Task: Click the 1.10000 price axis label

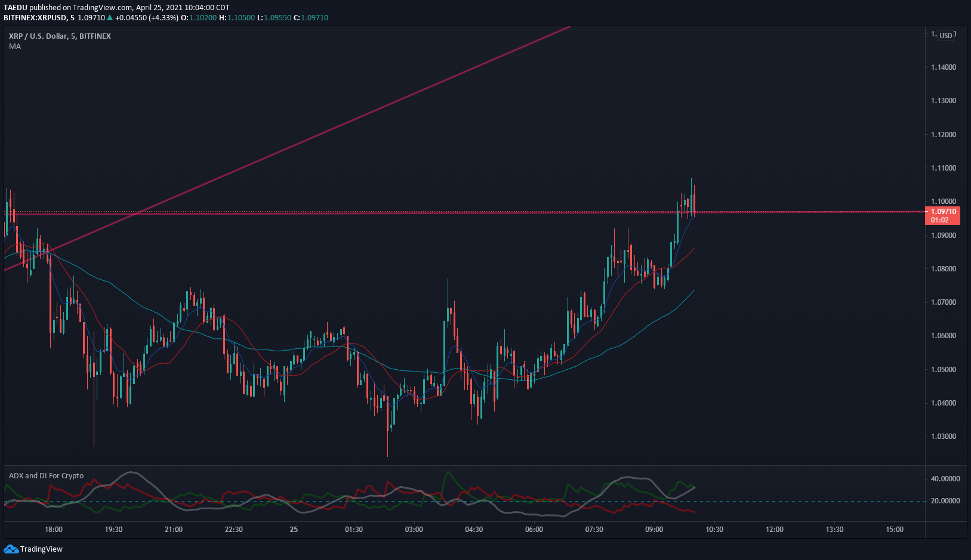Action: [944, 202]
